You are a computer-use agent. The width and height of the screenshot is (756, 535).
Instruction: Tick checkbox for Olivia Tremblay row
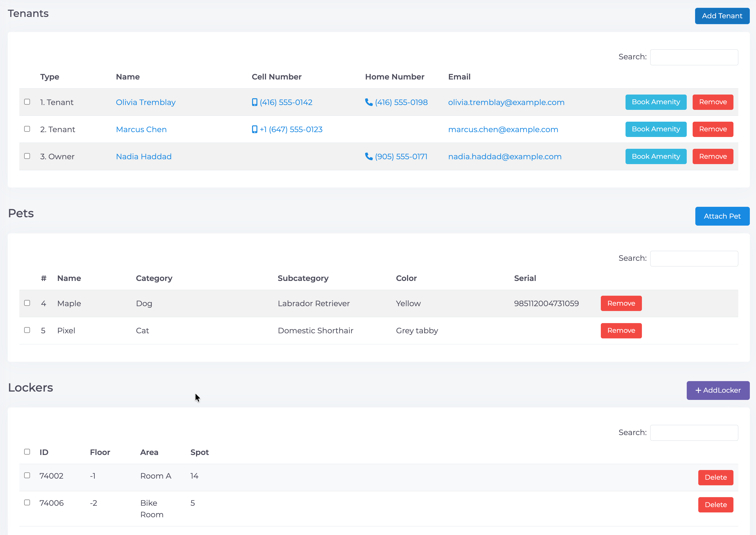click(x=27, y=102)
